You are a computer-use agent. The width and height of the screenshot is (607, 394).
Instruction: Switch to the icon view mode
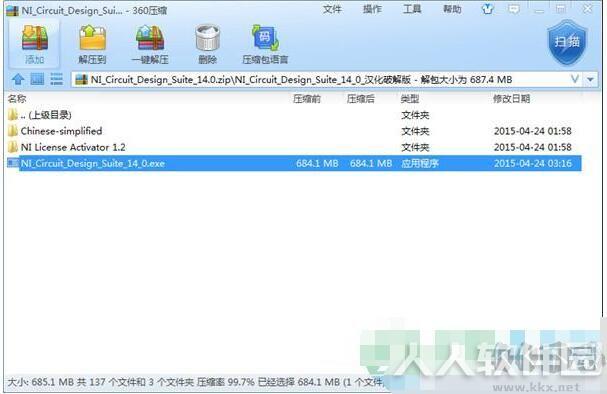[37, 79]
